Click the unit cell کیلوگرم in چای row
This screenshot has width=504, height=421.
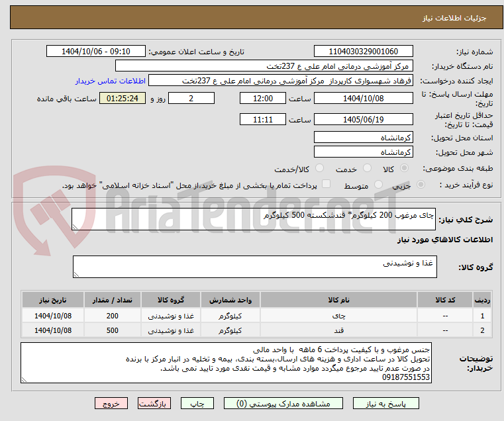[230, 316]
